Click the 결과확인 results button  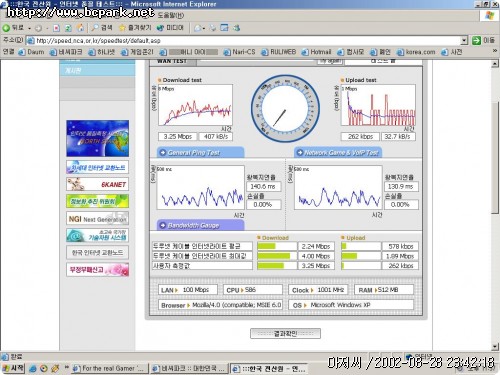coord(285,333)
